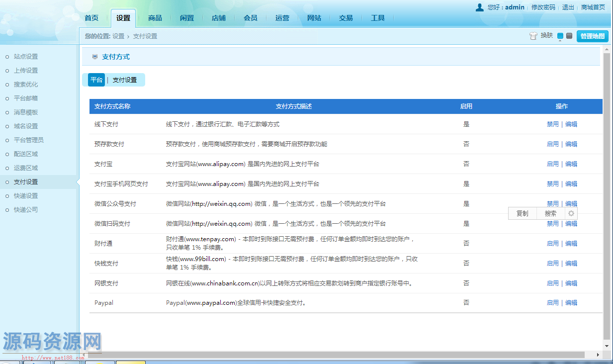Enable the Paypal payment method
This screenshot has height=364, width=613.
(x=552, y=303)
